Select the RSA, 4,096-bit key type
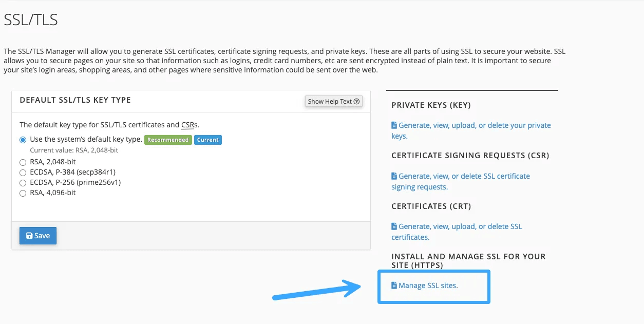The width and height of the screenshot is (644, 324). tap(23, 193)
